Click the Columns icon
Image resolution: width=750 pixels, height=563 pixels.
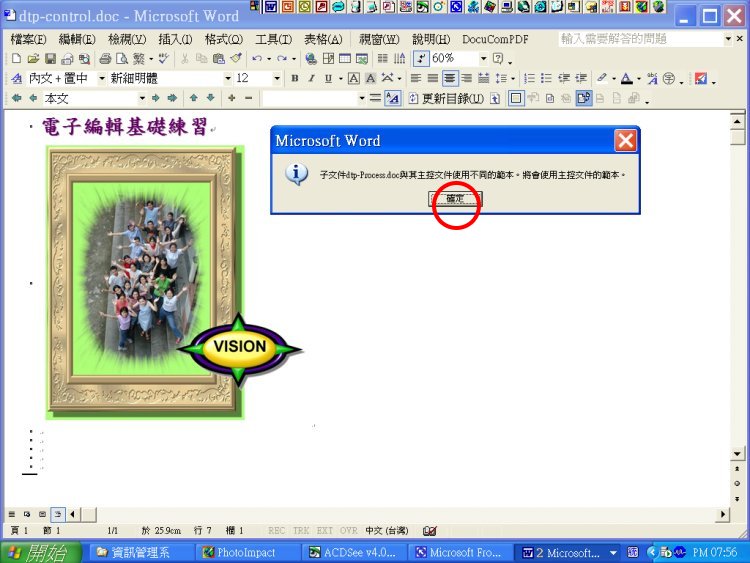point(383,58)
